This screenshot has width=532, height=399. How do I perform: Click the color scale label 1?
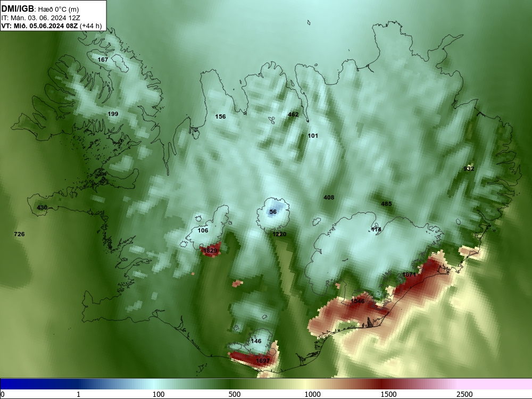(78, 394)
